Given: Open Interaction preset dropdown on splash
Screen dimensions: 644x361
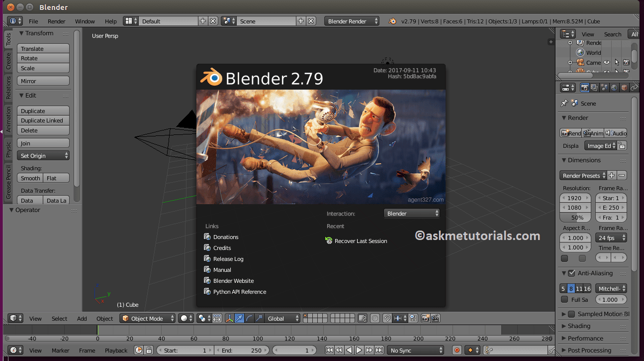Looking at the screenshot, I should click(412, 213).
